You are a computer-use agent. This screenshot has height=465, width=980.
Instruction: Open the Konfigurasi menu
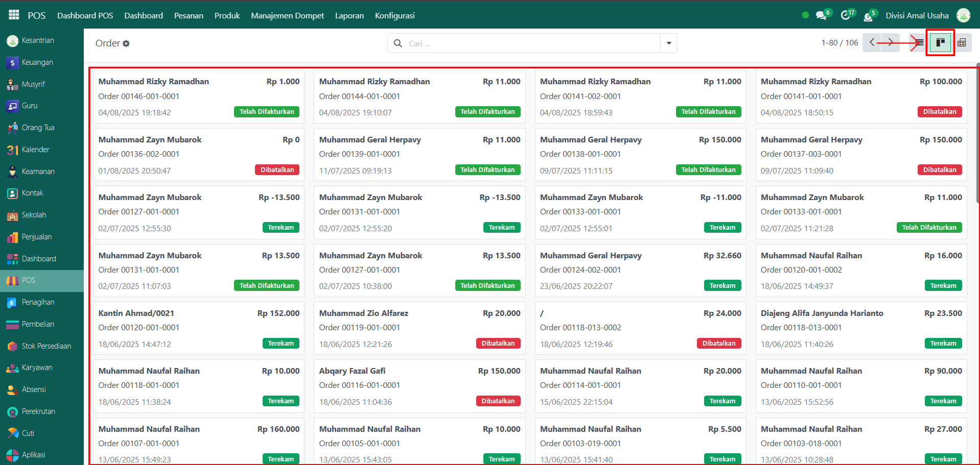point(394,16)
